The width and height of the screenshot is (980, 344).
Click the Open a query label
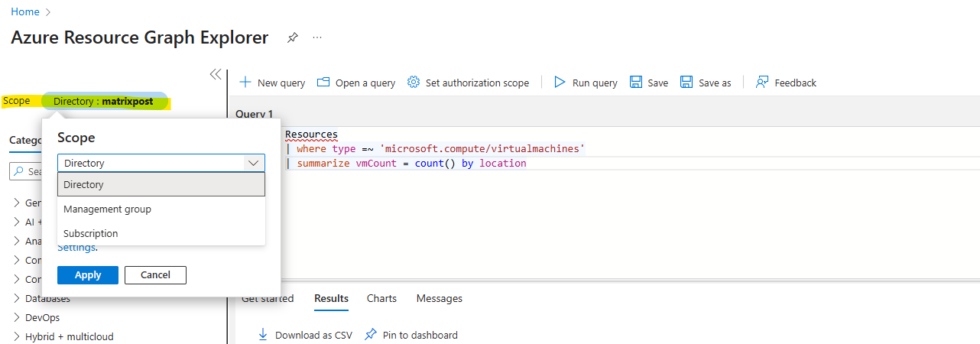coord(365,83)
